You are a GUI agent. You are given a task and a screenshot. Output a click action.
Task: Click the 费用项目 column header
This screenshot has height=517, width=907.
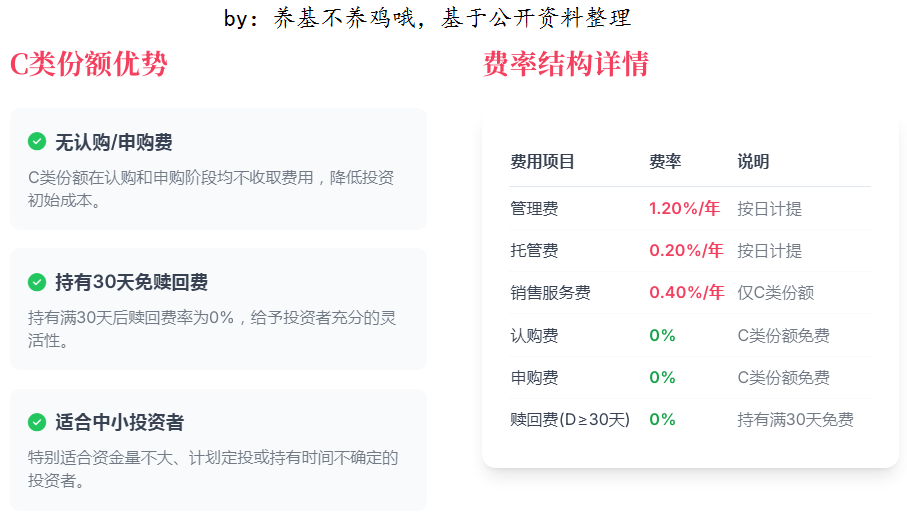pyautogui.click(x=542, y=161)
